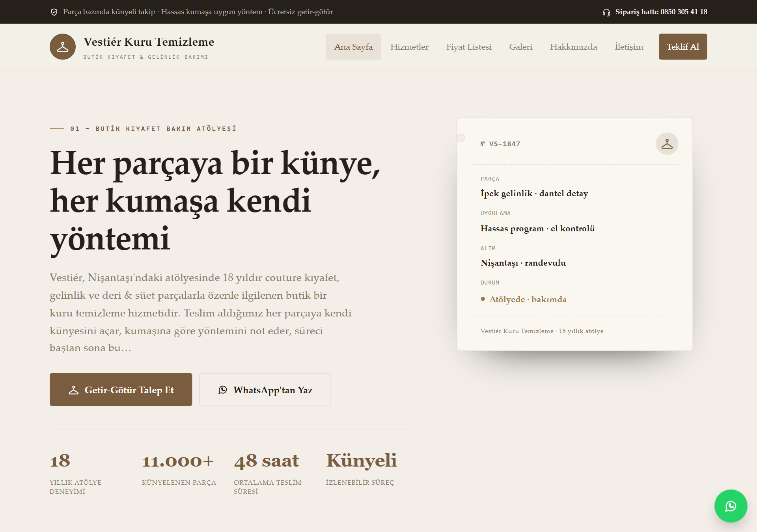Navigate to İletişim
This screenshot has width=757, height=532.
(629, 47)
